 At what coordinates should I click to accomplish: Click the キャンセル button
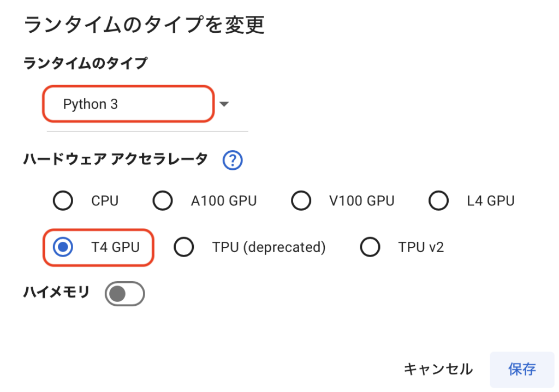438,369
